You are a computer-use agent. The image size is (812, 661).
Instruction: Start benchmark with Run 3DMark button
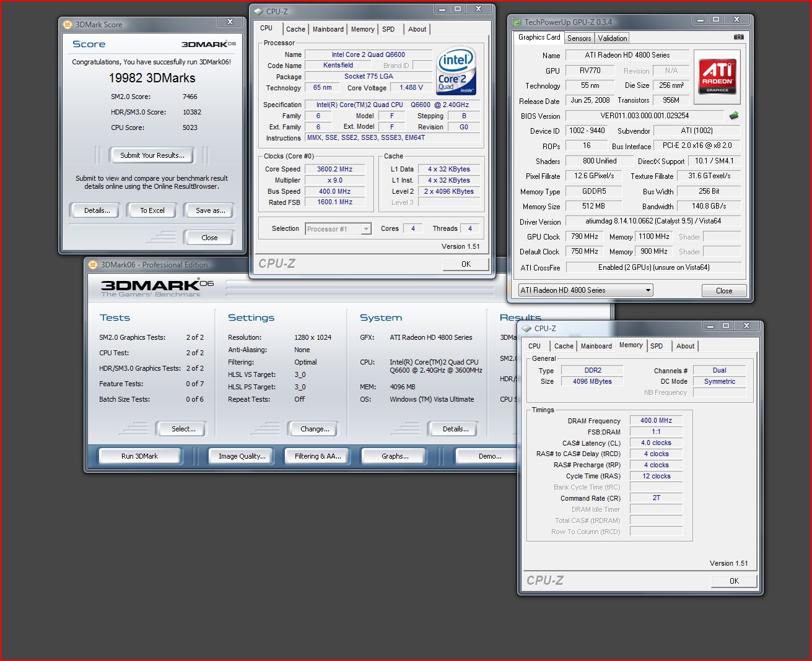tap(139, 456)
